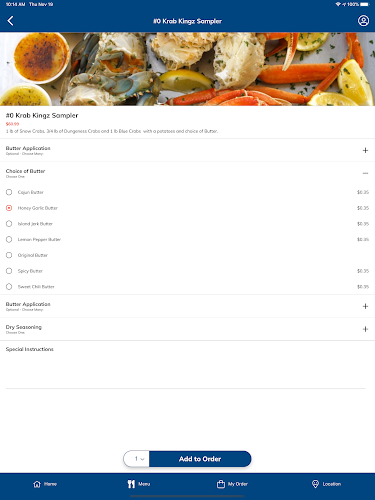Viewport: 375px width, 500px height.
Task: Click Add to Order button
Action: pyautogui.click(x=200, y=459)
